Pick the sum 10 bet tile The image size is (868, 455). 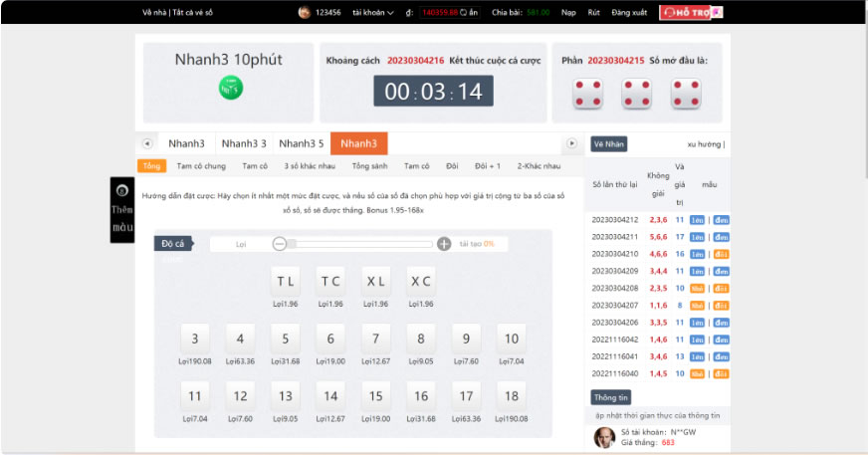[512, 339]
